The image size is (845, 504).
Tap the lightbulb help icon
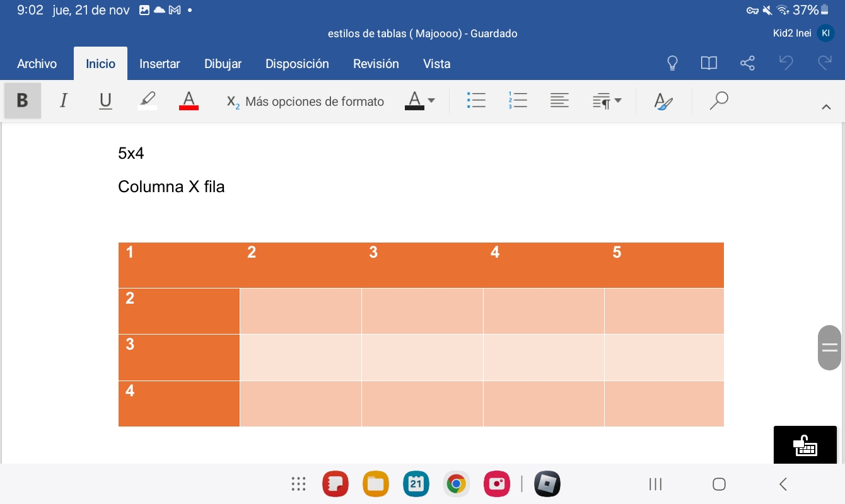(672, 63)
